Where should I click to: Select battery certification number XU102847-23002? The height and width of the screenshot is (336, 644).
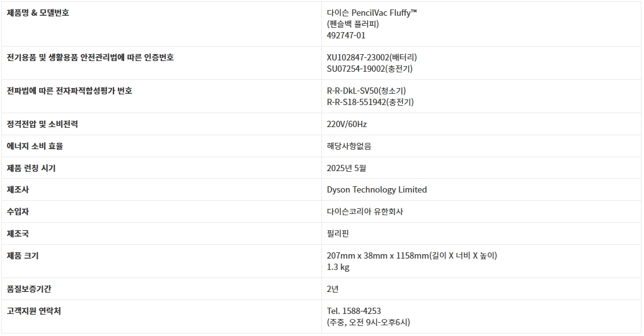point(358,57)
